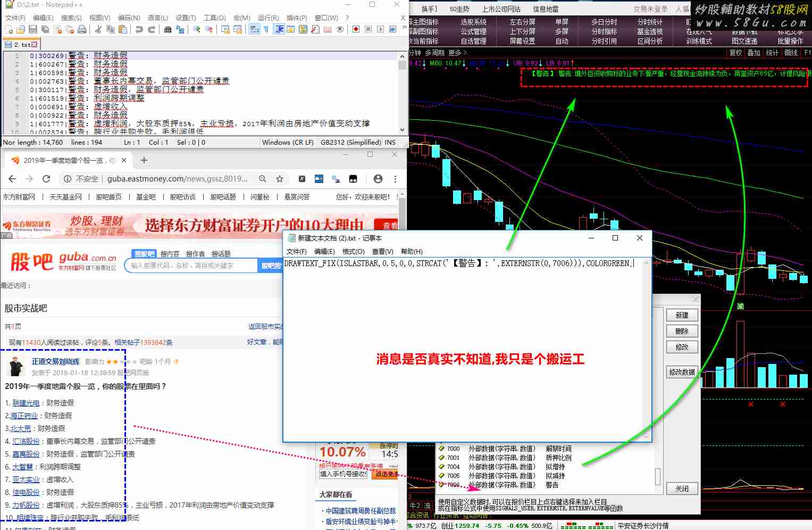Click the New file icon in Notepad++
This screenshot has height=530, width=812.
(x=9, y=29)
